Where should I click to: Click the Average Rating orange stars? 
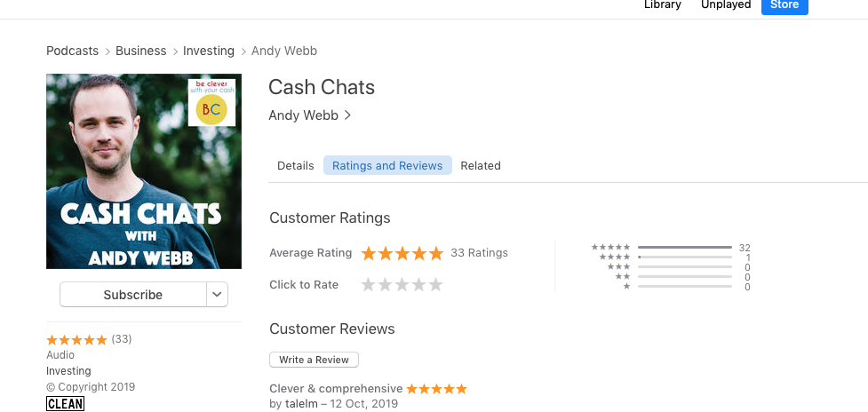pos(402,253)
